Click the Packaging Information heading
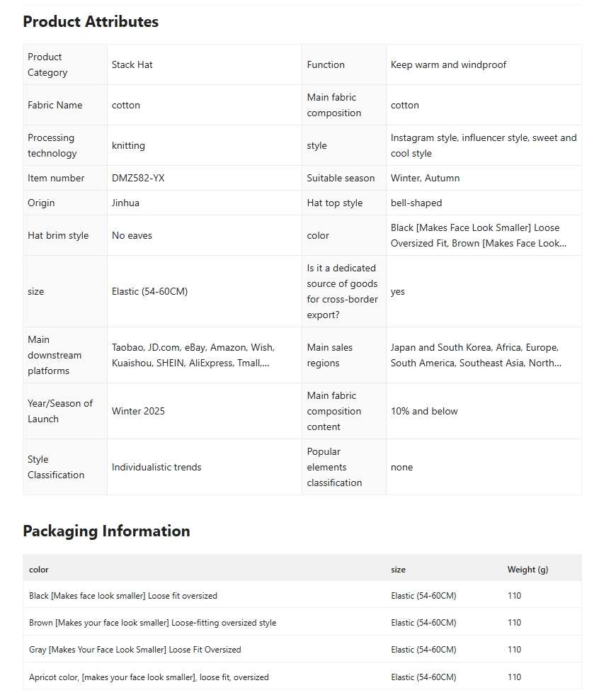The image size is (599, 700). tap(106, 531)
